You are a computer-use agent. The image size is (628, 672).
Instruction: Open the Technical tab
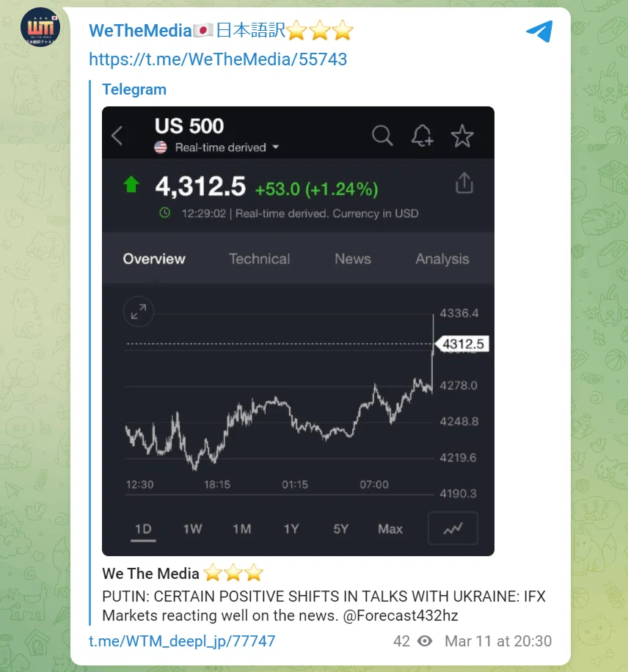click(x=260, y=259)
